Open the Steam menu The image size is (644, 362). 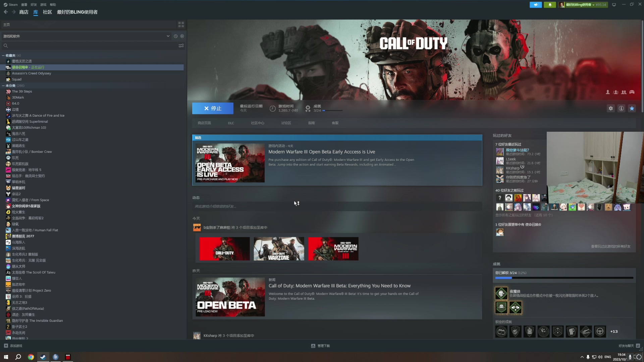click(10, 5)
